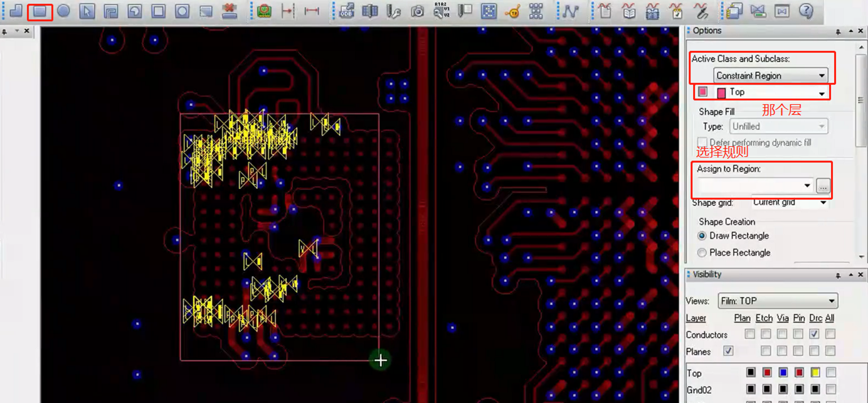Screen dimensions: 868x403
Task: Click the Drc column header link
Action: [815, 318]
